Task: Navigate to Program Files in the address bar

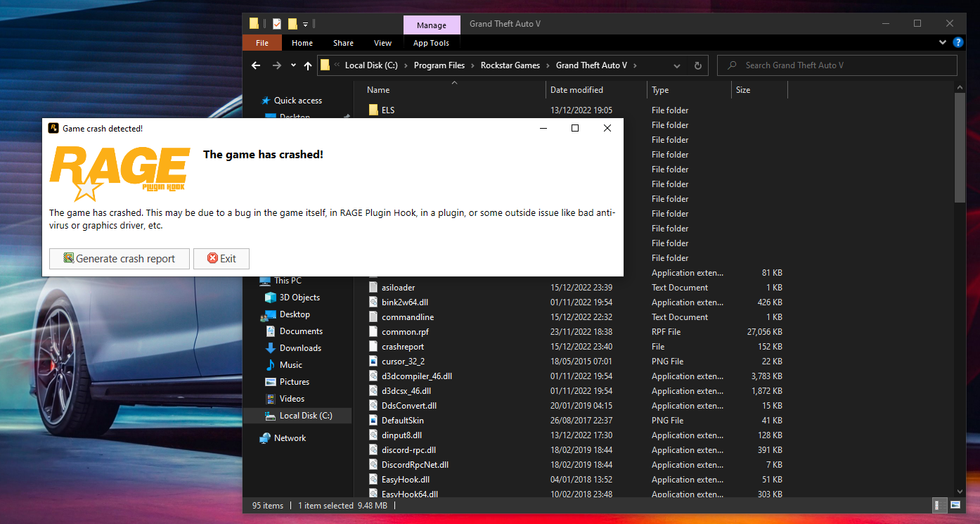Action: 439,65
